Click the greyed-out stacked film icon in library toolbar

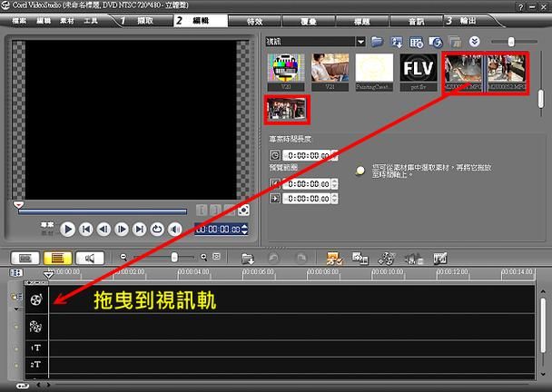pyautogui.click(x=455, y=43)
